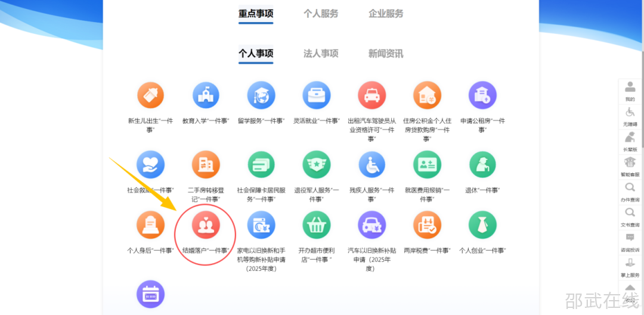Open 办件查询 search in the sidebar
The width and height of the screenshot is (644, 315).
(x=630, y=190)
